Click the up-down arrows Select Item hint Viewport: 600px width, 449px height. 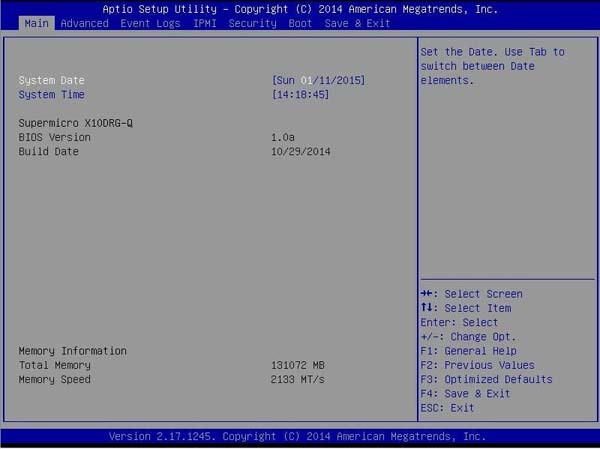pyautogui.click(x=466, y=308)
